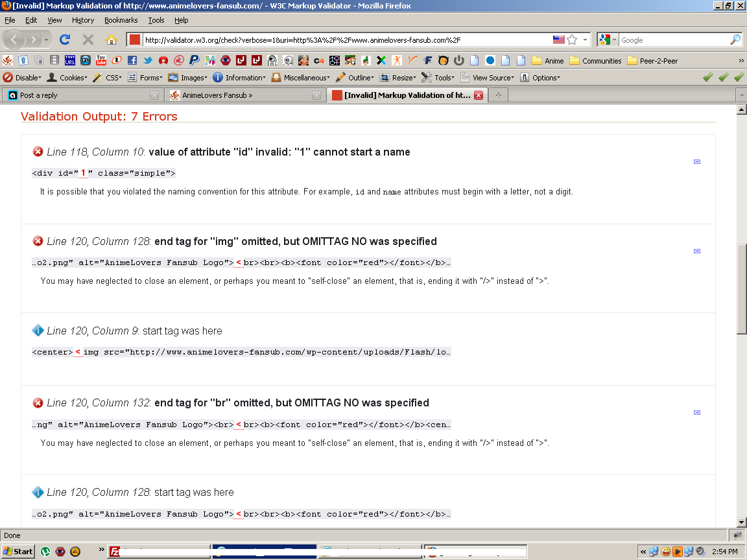Send feedback for the img end tag error
This screenshot has width=747, height=560.
(x=697, y=251)
